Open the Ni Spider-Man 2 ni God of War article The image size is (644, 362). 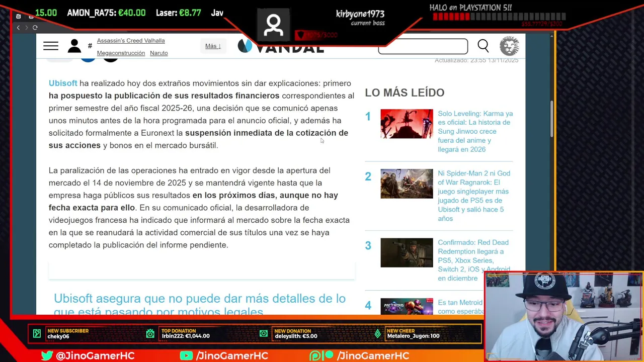(x=474, y=196)
